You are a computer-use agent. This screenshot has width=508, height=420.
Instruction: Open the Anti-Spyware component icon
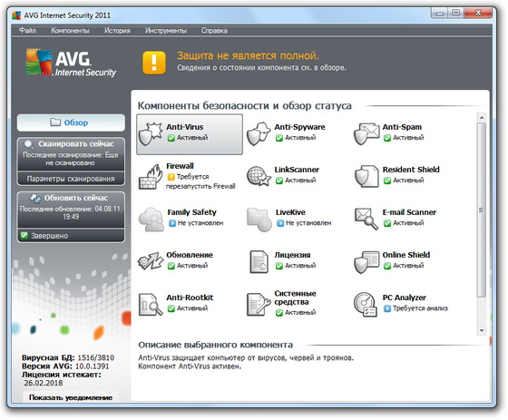(x=259, y=133)
